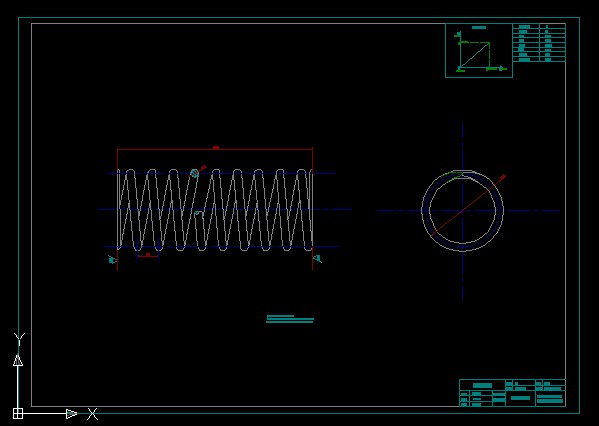599x426 pixels.
Task: Click the spring's horizontal blue centerline
Action: pyautogui.click(x=225, y=209)
